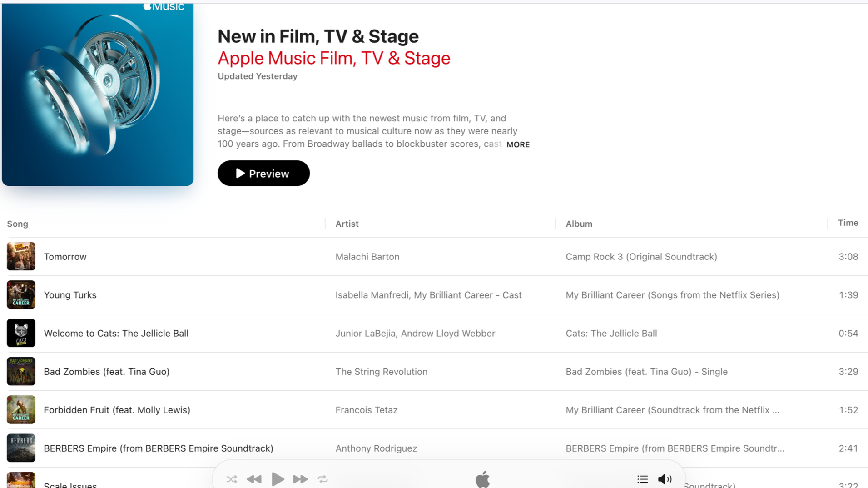Start the playlist with the Preview button
868x488 pixels.
click(263, 173)
